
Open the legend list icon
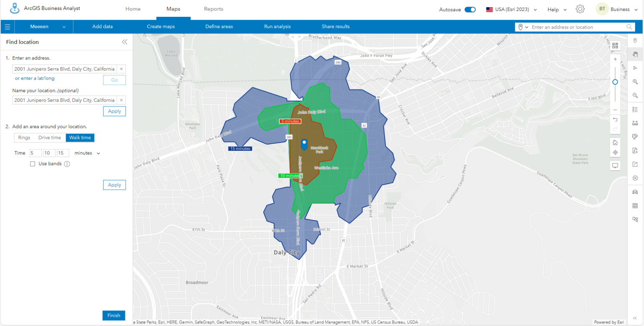pyautogui.click(x=635, y=109)
